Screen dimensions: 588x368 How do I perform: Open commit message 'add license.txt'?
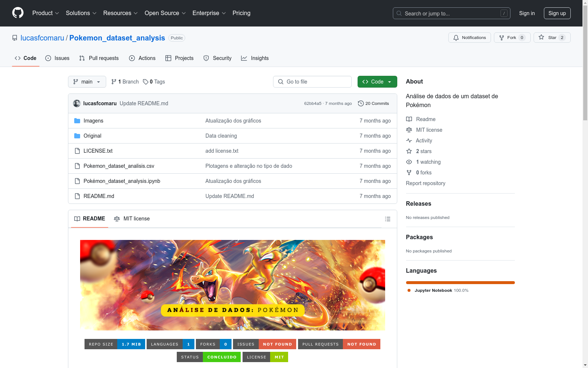[222, 151]
